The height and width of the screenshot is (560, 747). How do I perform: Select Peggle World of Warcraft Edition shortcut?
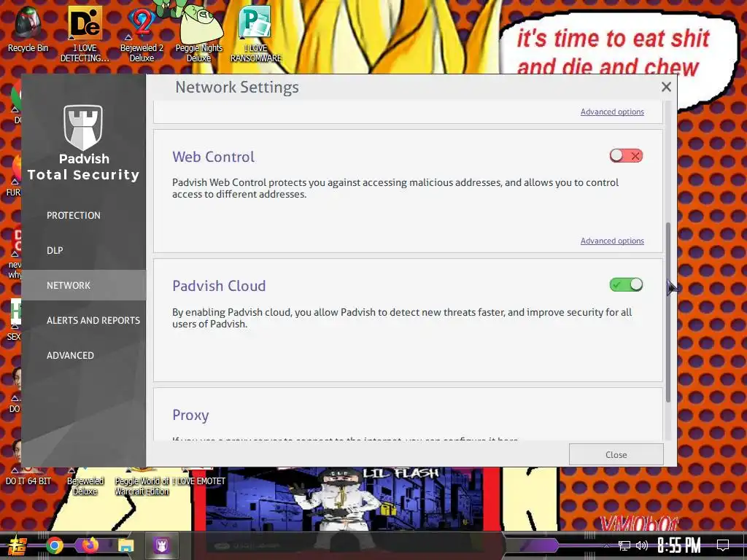coord(142,481)
